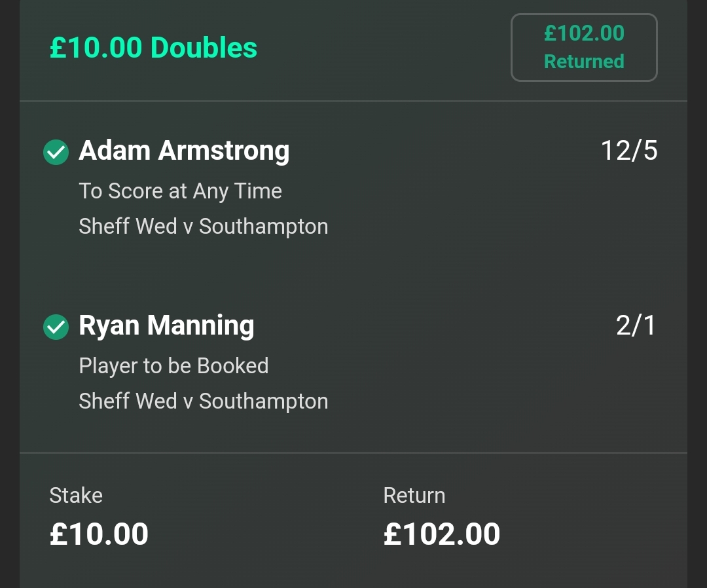
Task: Tap the £102.00 Returned badge
Action: point(584,47)
